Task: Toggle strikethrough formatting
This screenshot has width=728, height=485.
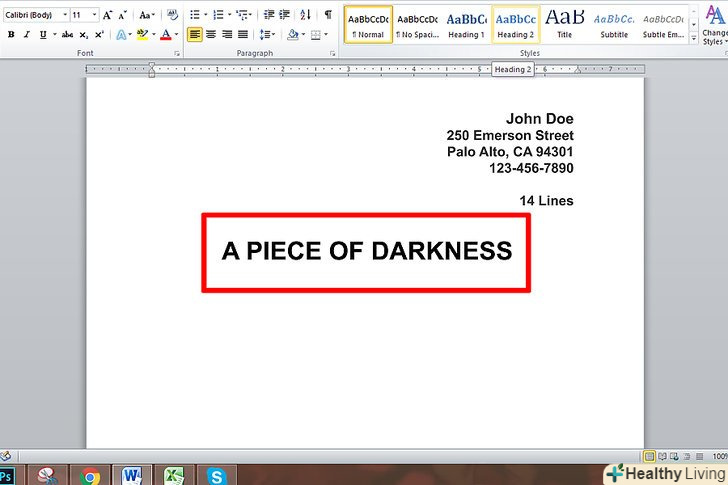Action: (67, 34)
